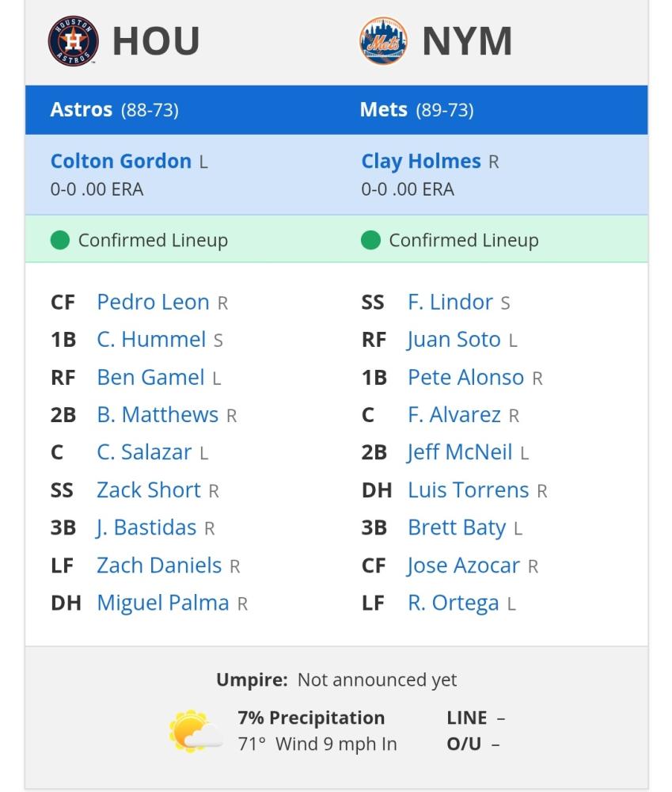
Task: Open Clay Holmes pitcher profile
Action: tap(421, 161)
